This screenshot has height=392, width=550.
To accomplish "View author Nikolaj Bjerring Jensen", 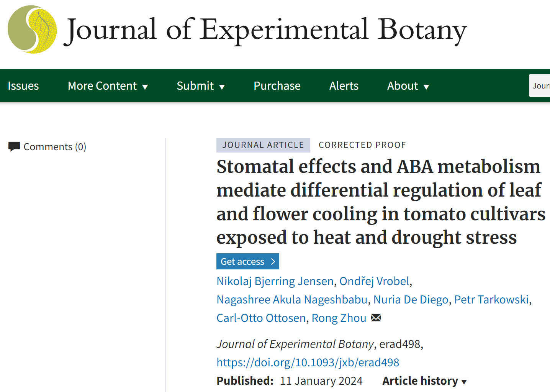I will (x=275, y=281).
